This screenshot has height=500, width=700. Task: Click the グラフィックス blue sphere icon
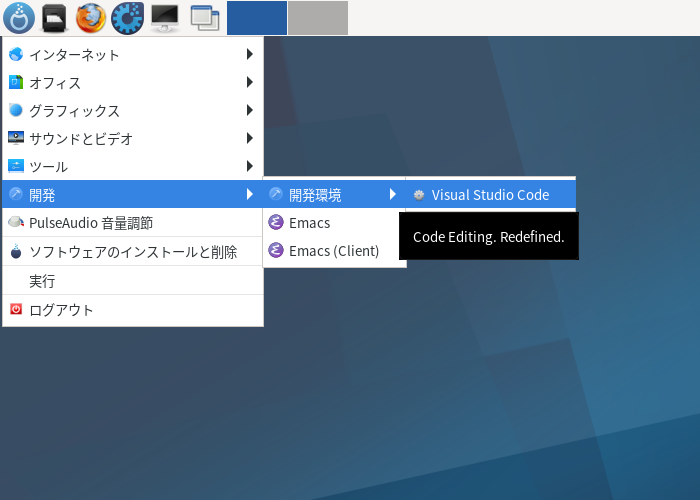pos(16,110)
